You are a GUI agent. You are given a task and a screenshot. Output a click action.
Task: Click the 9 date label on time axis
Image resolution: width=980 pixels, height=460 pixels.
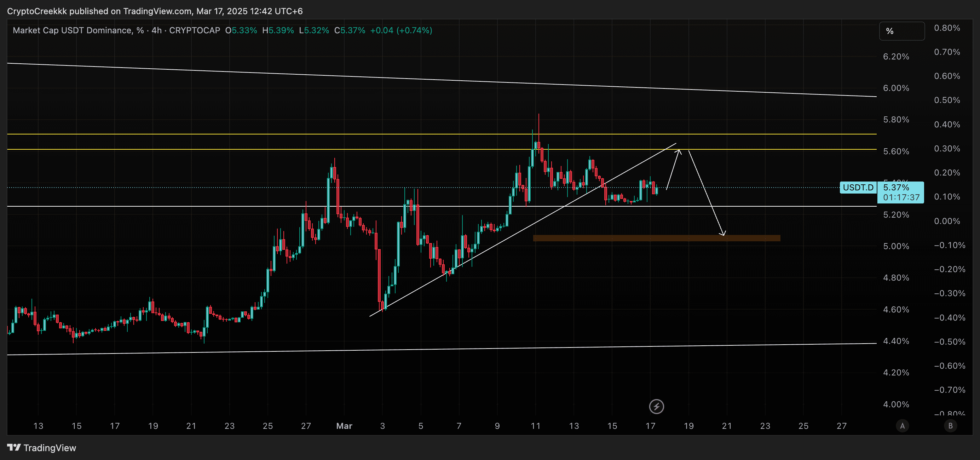point(497,426)
